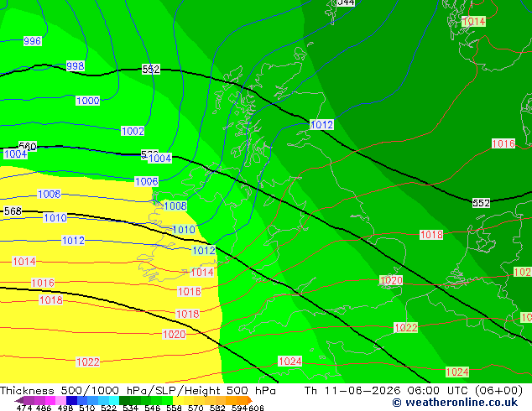Click the 474 legend value
Viewport: 532px width, 411px height.
[24, 408]
